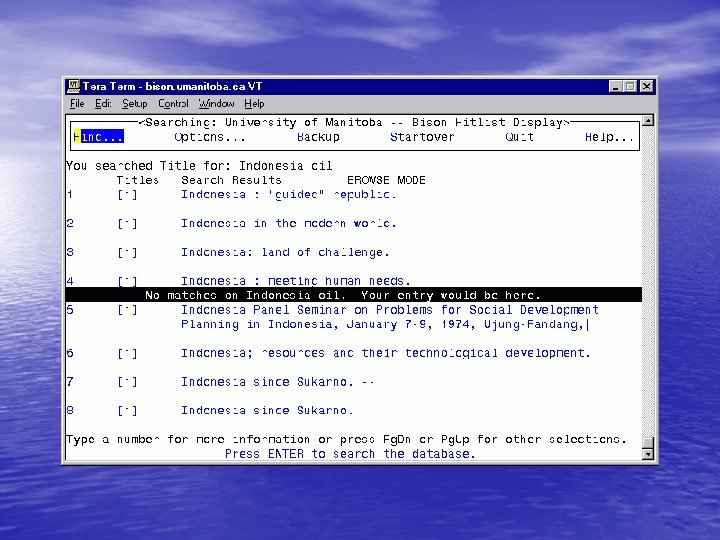Choose Startover in Bison menu
The height and width of the screenshot is (540, 720).
(x=422, y=137)
